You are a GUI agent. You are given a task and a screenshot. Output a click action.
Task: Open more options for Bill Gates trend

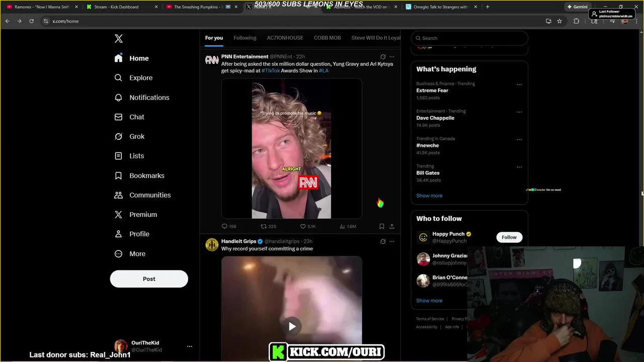pos(519,167)
